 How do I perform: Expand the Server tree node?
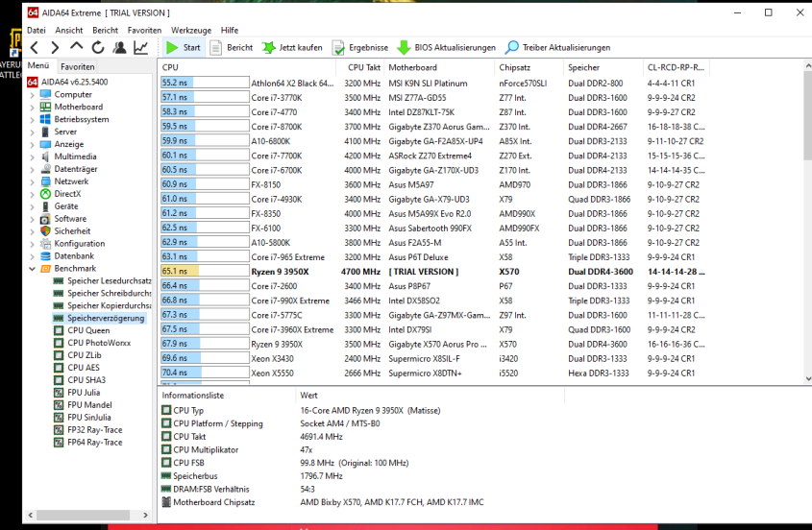coord(32,132)
